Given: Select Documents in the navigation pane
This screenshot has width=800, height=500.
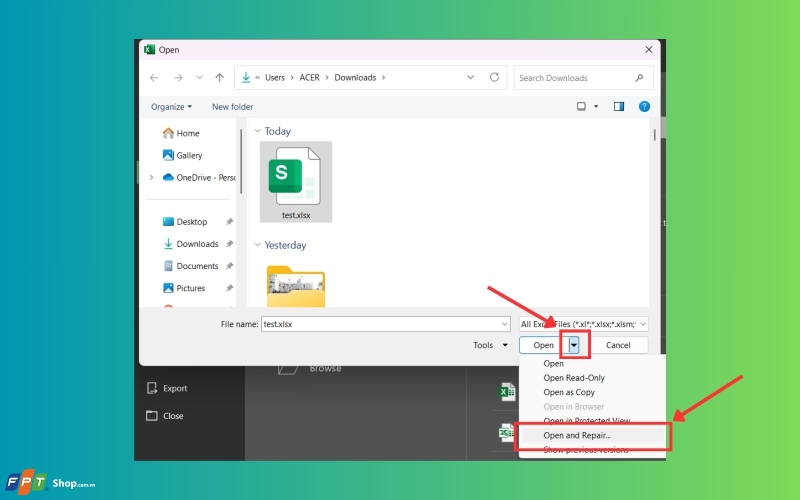Looking at the screenshot, I should 191,266.
